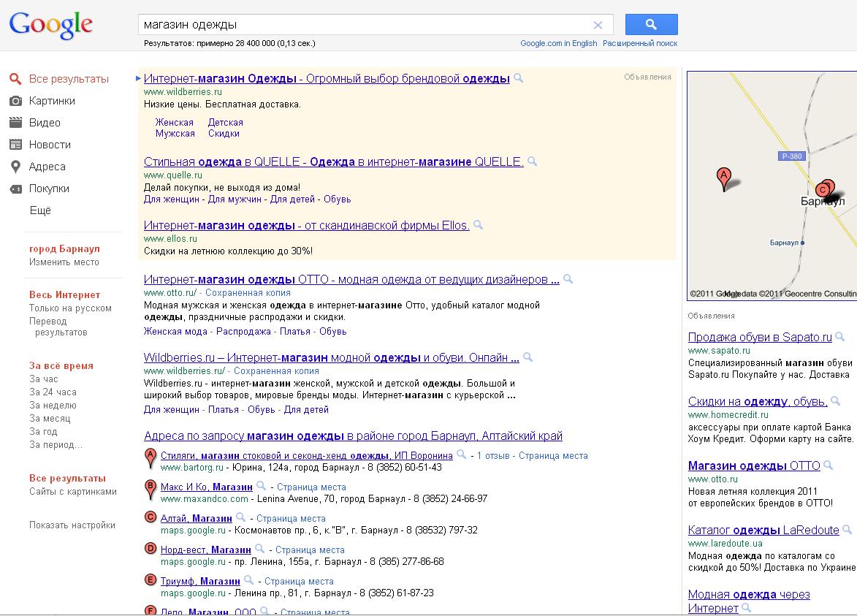Click marker C next to Алтай, Магазин
Image resolution: width=857 pixels, height=616 pixels.
[x=151, y=517]
